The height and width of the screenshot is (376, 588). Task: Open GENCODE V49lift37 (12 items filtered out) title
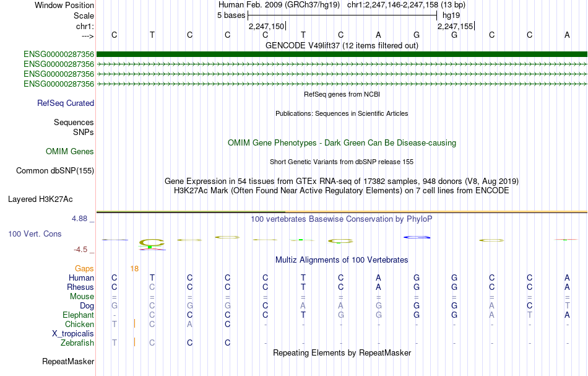click(342, 45)
